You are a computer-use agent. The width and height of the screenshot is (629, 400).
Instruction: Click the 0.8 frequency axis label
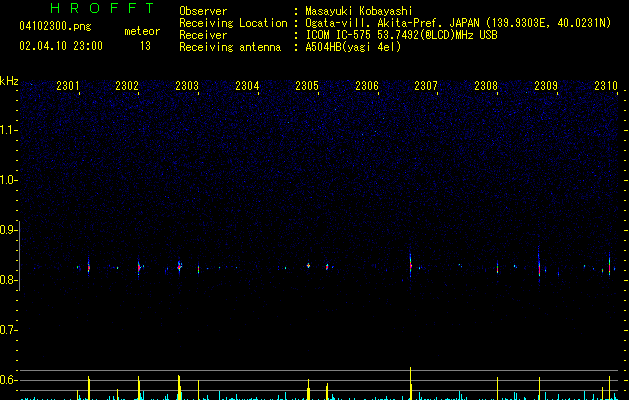point(8,280)
